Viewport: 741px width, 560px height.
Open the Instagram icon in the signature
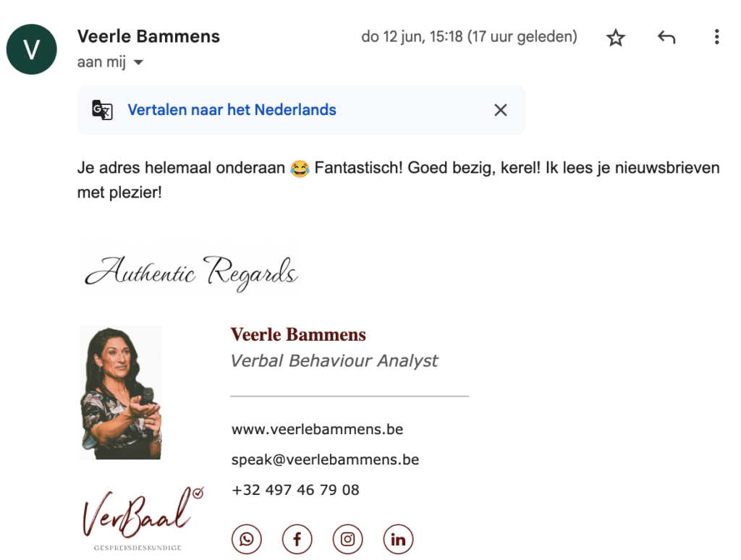[x=347, y=539]
